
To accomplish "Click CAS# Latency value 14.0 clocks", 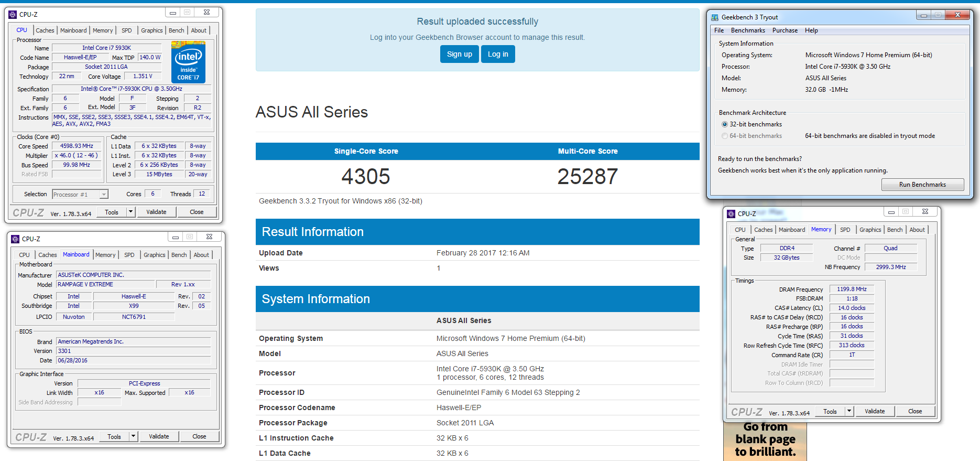I will pos(852,308).
